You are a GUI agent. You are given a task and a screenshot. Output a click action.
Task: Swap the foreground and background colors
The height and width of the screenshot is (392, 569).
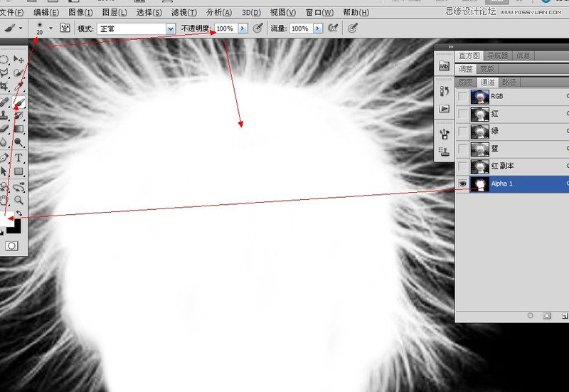coord(19,213)
